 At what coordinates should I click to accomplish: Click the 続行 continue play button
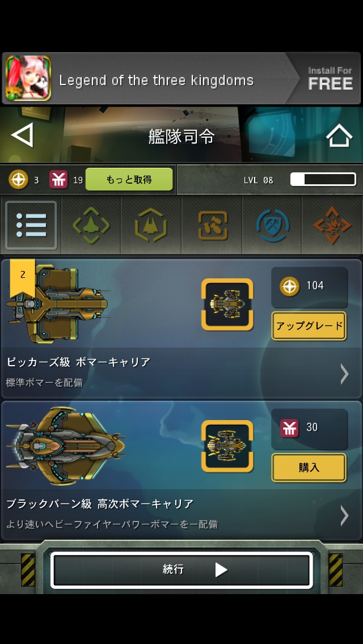pos(181,570)
